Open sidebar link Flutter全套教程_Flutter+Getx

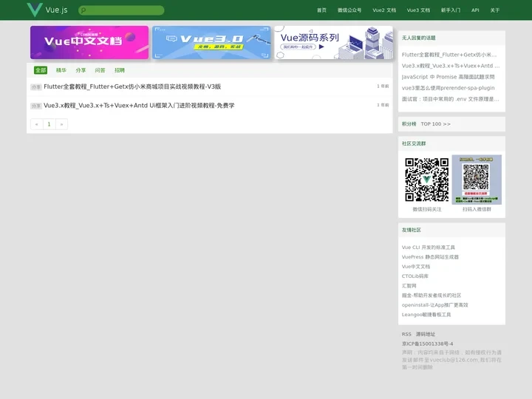pos(449,55)
